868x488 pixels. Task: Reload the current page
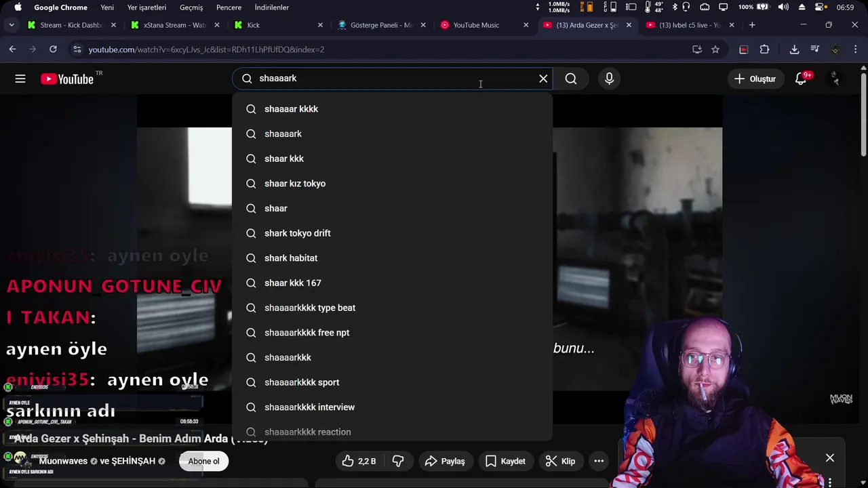click(x=53, y=49)
